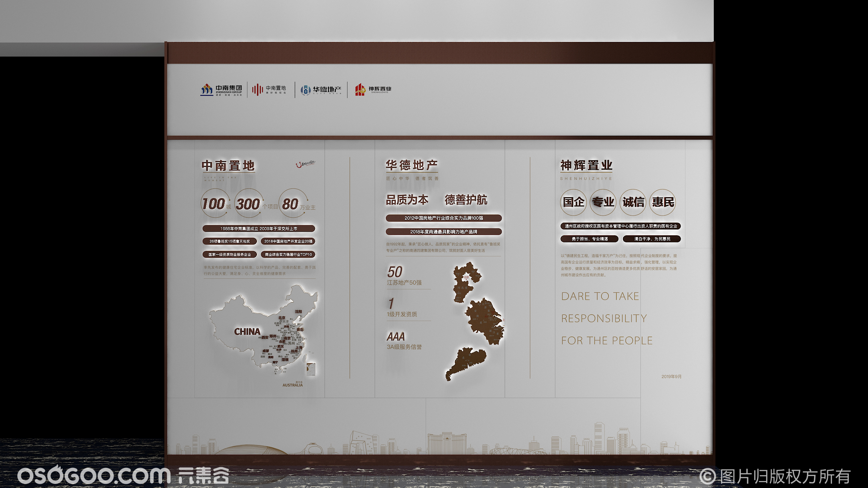The image size is (868, 488).
Task: Click the 上海 city label on map
Action: pos(299,347)
